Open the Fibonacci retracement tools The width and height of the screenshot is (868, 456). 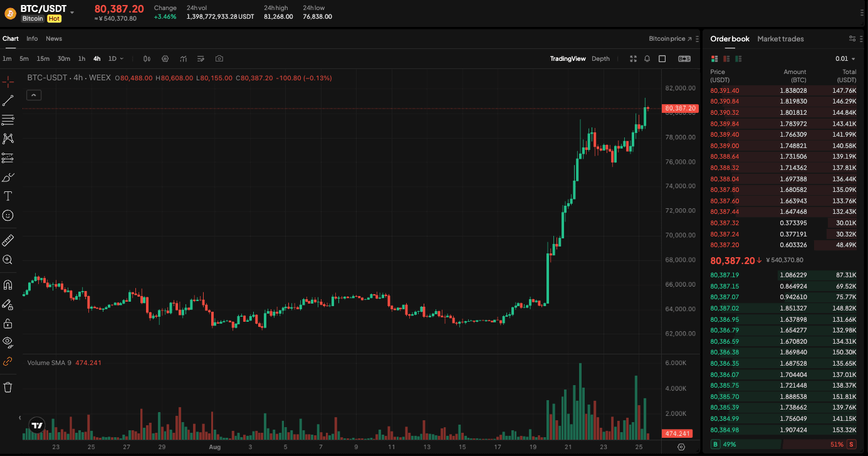8,120
